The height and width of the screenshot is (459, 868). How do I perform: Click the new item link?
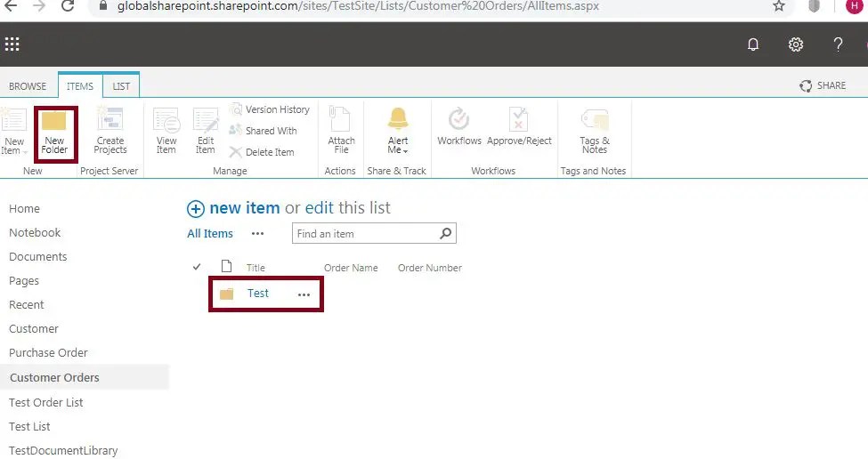(x=244, y=208)
